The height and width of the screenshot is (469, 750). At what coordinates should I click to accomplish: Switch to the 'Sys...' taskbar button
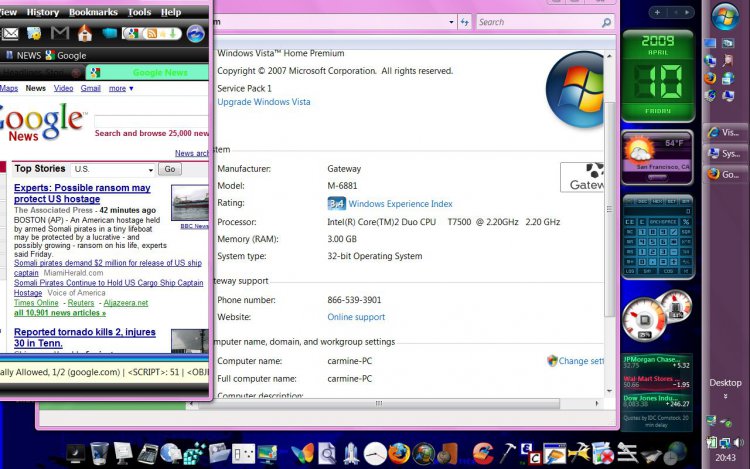click(725, 153)
